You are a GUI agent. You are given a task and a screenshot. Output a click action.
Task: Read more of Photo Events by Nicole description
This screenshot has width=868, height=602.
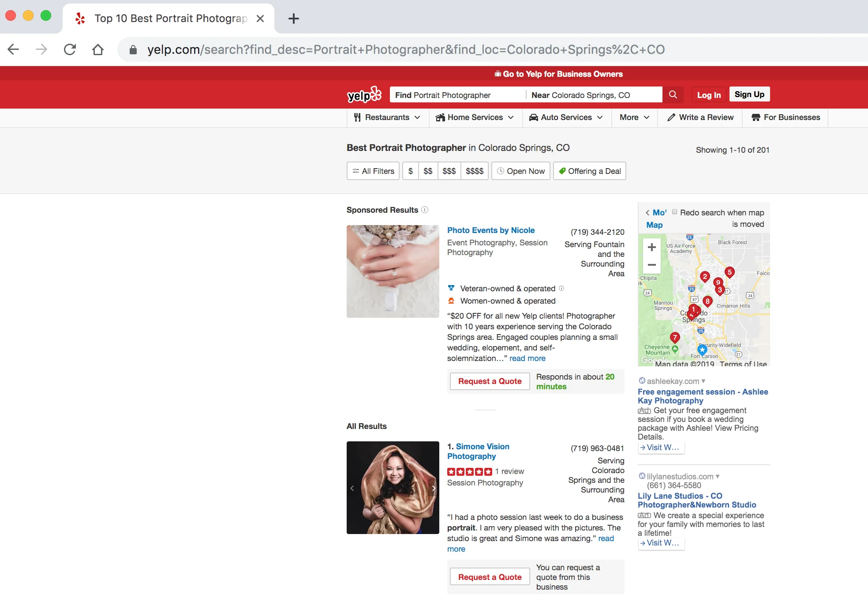pyautogui.click(x=528, y=358)
